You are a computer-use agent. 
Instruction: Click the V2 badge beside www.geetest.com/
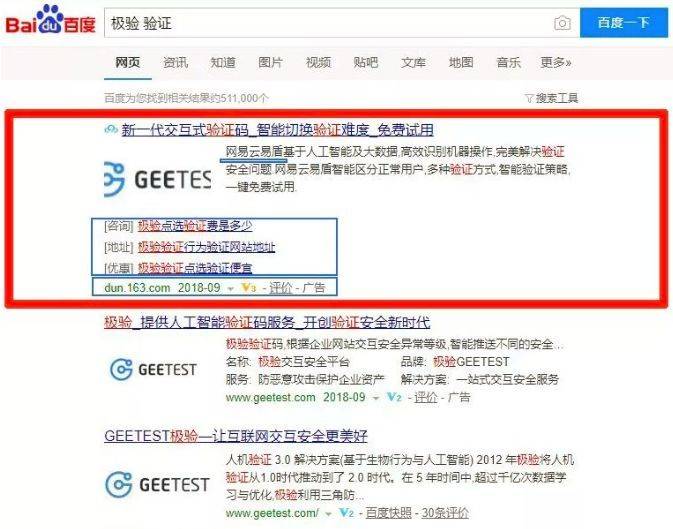pyautogui.click(x=346, y=512)
